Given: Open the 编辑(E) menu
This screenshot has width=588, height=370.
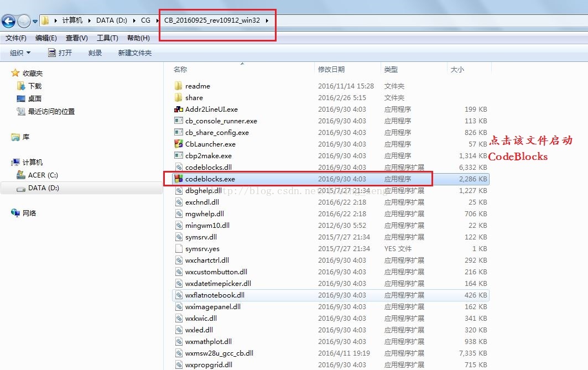Looking at the screenshot, I should click(46, 38).
